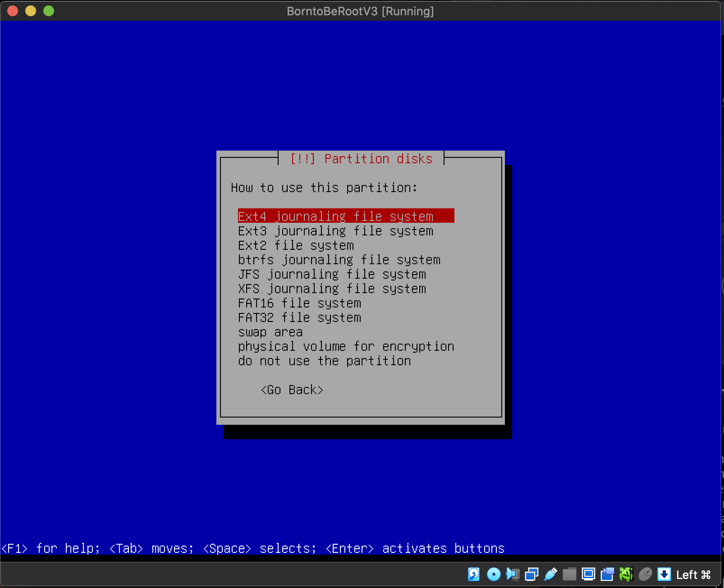Click the keyboard capture down-arrow icon
Viewport: 724px width, 588px height.
click(664, 574)
